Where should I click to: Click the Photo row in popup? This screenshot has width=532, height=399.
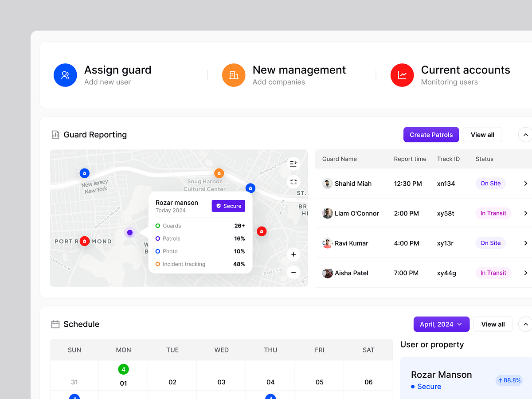pos(200,251)
